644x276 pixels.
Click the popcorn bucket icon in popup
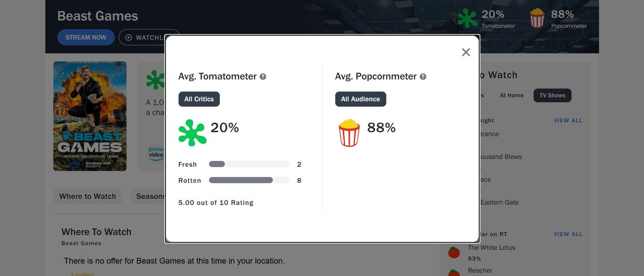coord(349,133)
